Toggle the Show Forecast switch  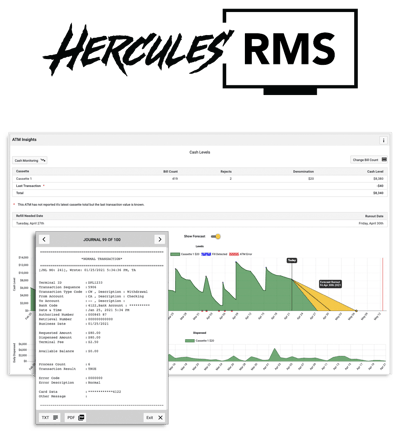tap(216, 237)
